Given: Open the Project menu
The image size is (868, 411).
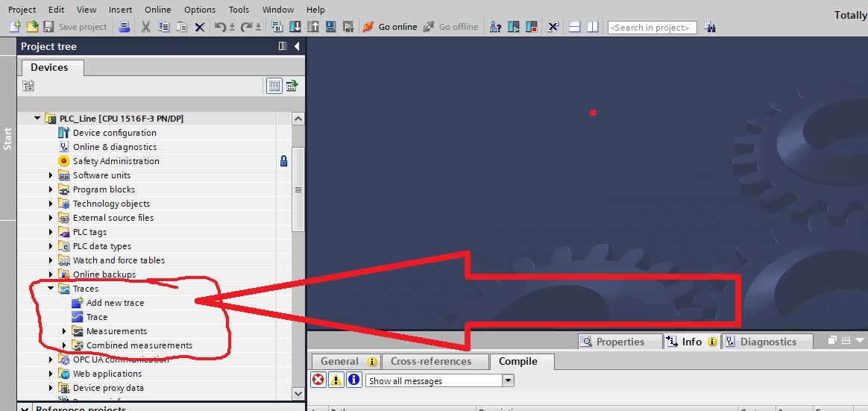Looking at the screenshot, I should tap(22, 10).
